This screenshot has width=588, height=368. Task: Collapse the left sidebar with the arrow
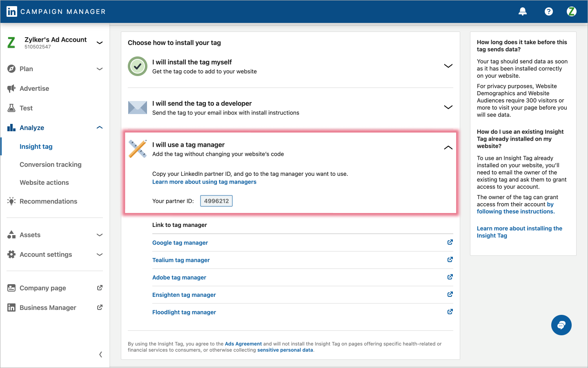(x=100, y=355)
